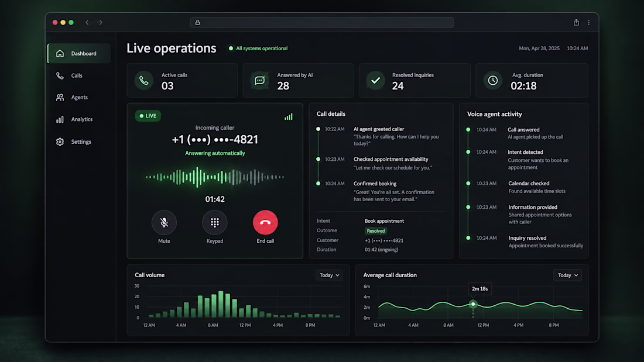Viewport: 644px width, 362px height.
Task: Click the browser address bar
Action: pos(322,23)
